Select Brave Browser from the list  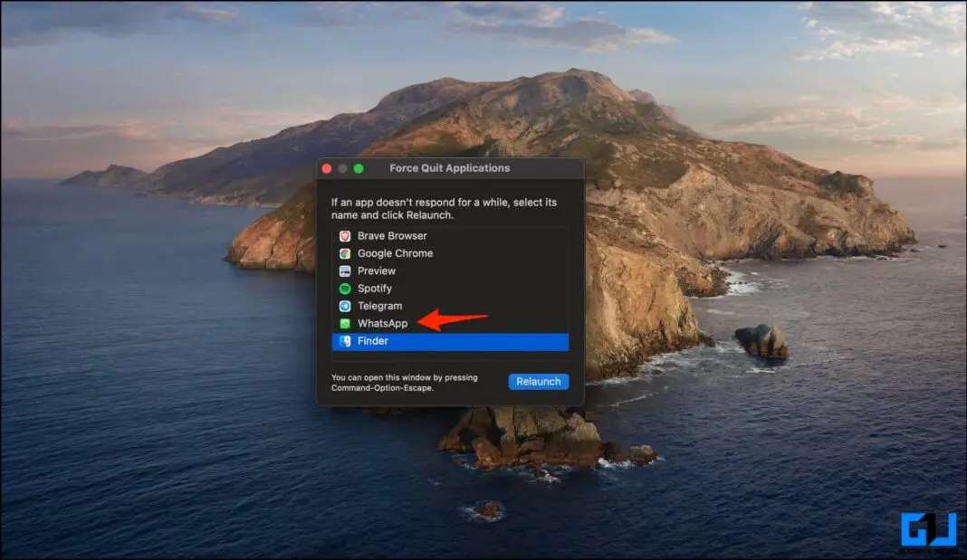(391, 235)
